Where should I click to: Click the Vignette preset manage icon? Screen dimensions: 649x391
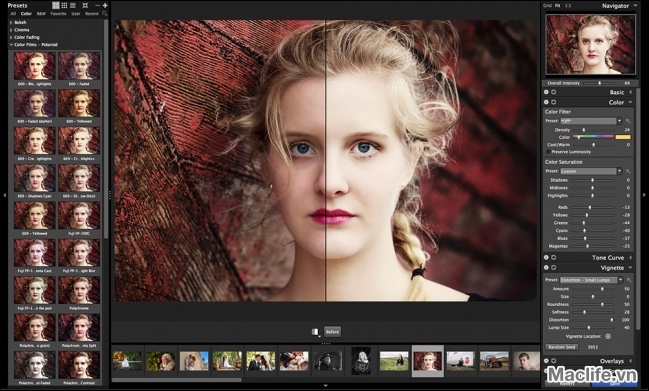coord(628,280)
